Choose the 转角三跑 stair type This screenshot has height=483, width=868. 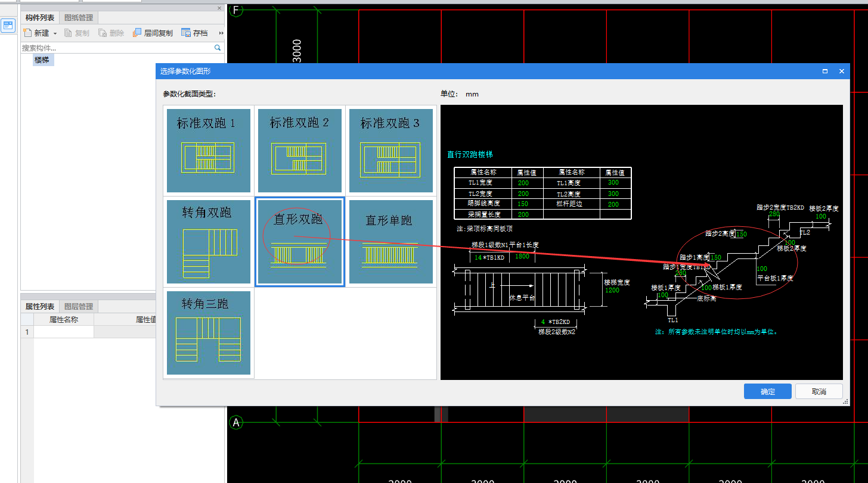coord(209,333)
